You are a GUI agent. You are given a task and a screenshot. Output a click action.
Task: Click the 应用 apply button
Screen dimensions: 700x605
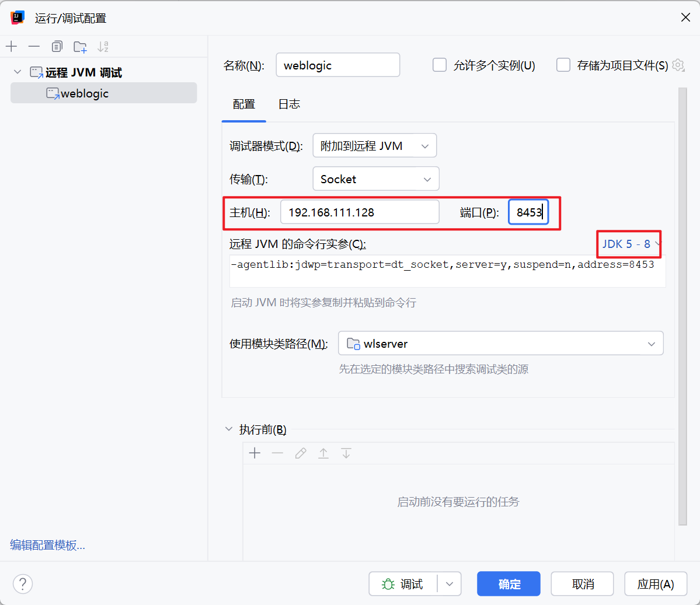(656, 584)
